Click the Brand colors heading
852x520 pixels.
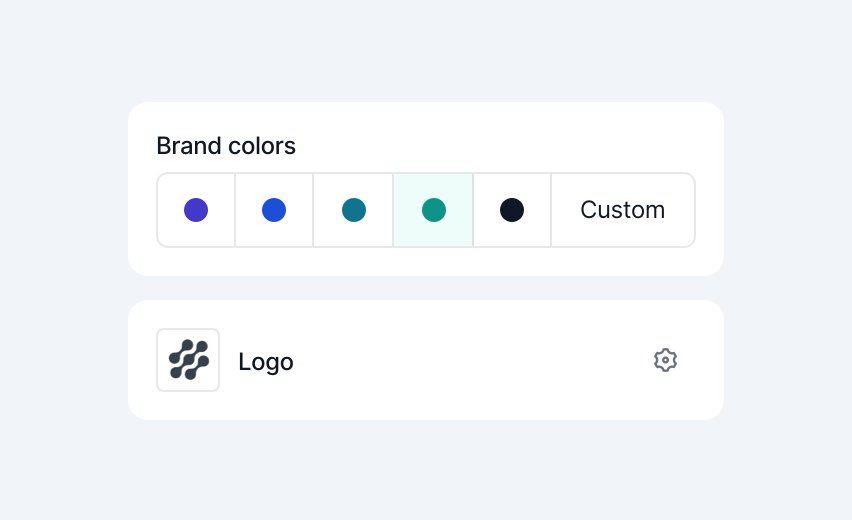click(x=226, y=146)
